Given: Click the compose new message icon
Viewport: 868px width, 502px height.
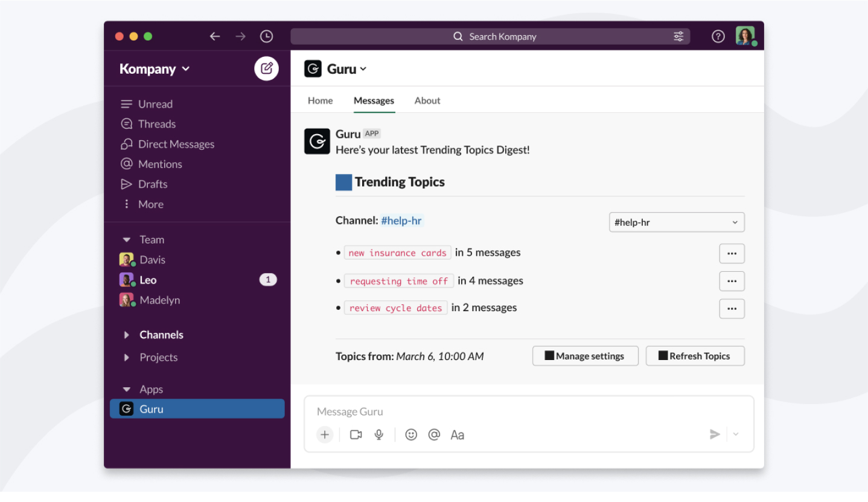Looking at the screenshot, I should coord(266,68).
